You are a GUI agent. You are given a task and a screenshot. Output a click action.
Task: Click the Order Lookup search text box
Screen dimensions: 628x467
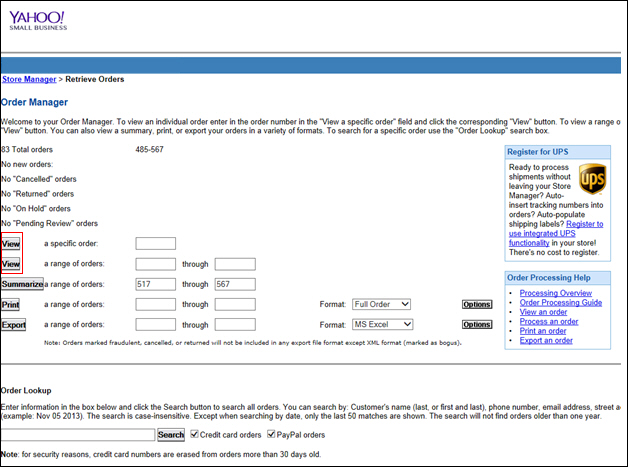coord(78,435)
